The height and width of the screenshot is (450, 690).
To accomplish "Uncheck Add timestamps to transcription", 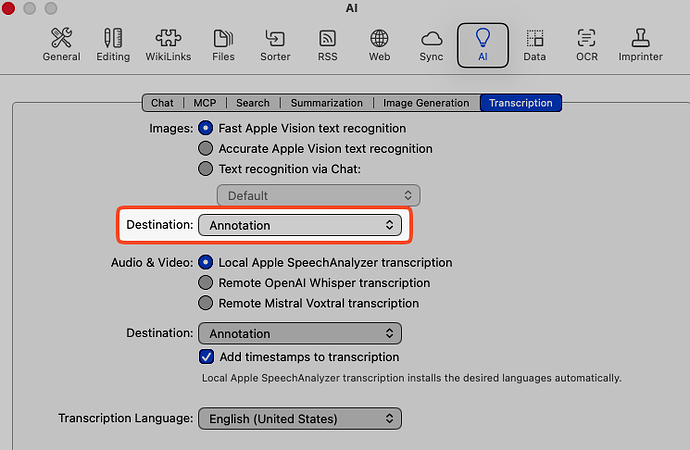I will pos(206,356).
